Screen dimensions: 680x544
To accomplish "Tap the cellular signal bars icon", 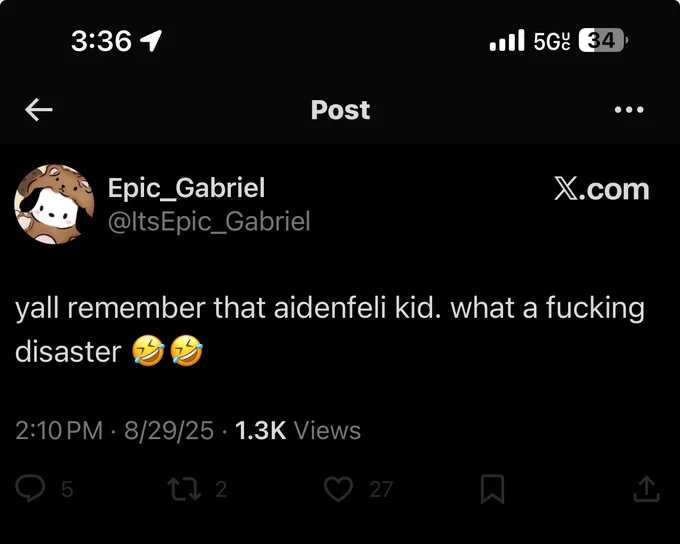I will (507, 40).
